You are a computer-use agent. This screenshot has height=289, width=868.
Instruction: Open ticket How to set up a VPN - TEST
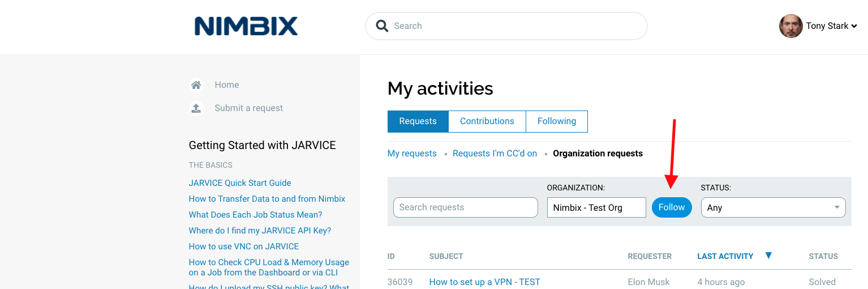point(485,282)
